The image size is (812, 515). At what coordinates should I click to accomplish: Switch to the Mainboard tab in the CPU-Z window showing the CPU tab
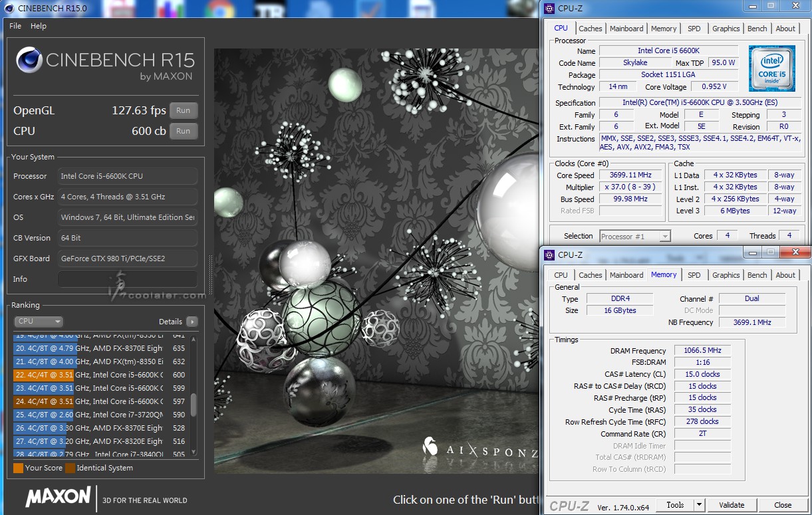(626, 29)
